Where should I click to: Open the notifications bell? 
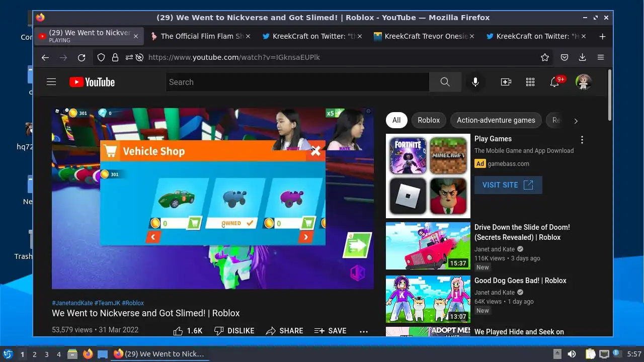click(x=554, y=82)
